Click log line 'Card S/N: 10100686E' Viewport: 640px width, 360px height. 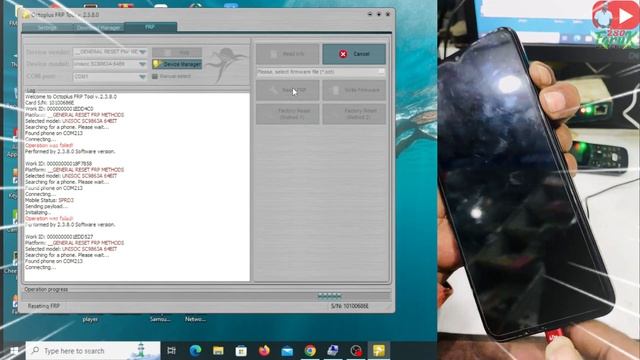[x=49, y=103]
